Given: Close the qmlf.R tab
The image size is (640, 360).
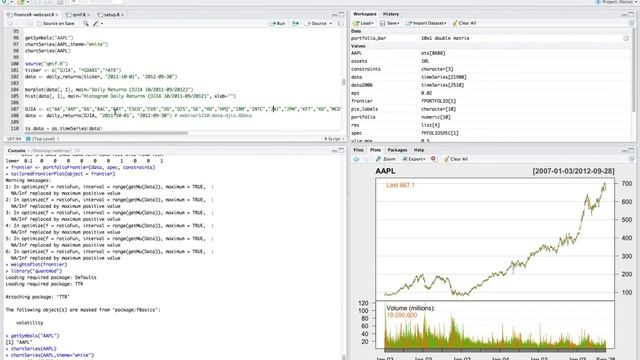Looking at the screenshot, I should 89,15.
